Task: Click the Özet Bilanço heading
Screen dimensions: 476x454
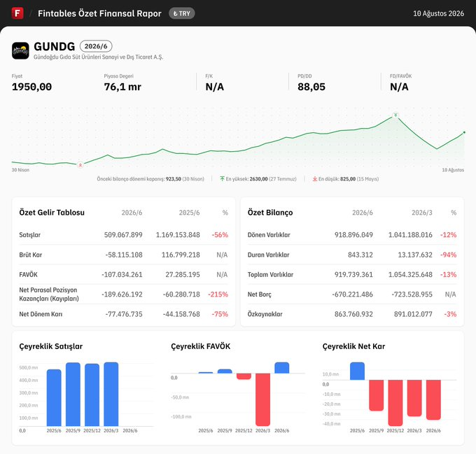Action: click(x=270, y=212)
